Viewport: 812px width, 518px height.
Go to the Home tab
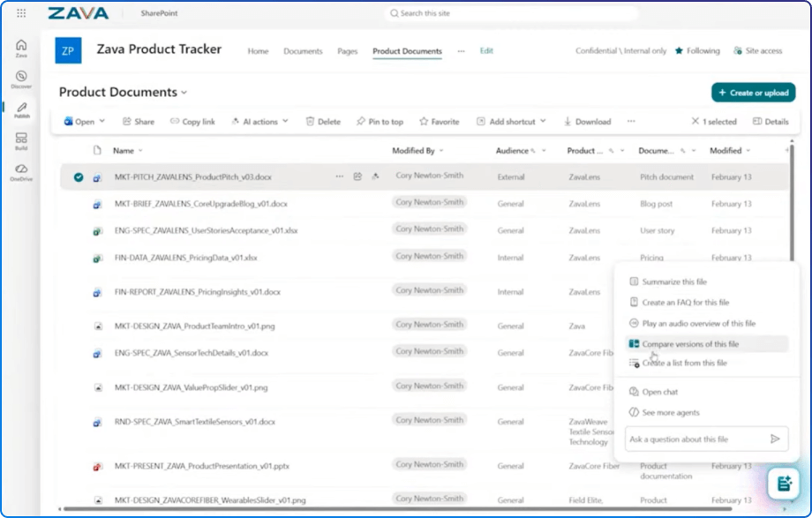click(x=258, y=51)
